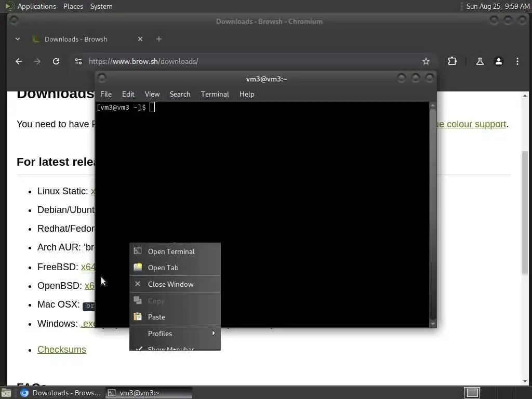This screenshot has height=399, width=532.
Task: Open the terminal View menu
Action: coord(152,95)
